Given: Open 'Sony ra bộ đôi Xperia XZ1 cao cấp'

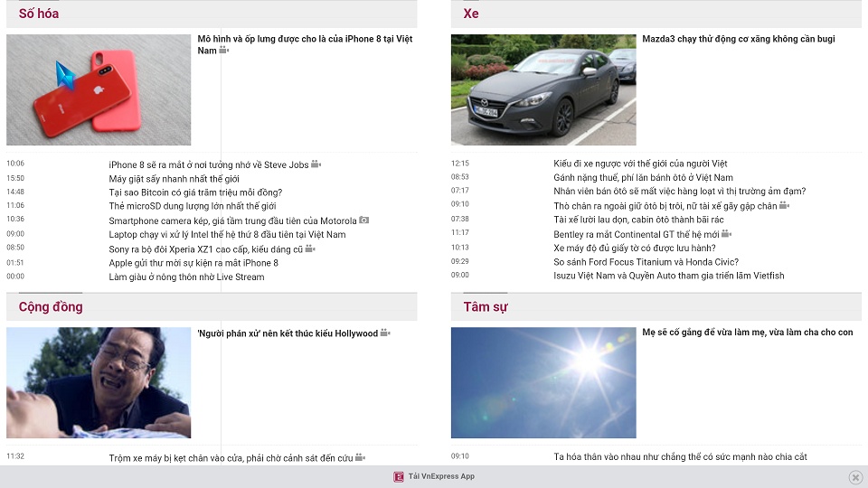Looking at the screenshot, I should [206, 249].
